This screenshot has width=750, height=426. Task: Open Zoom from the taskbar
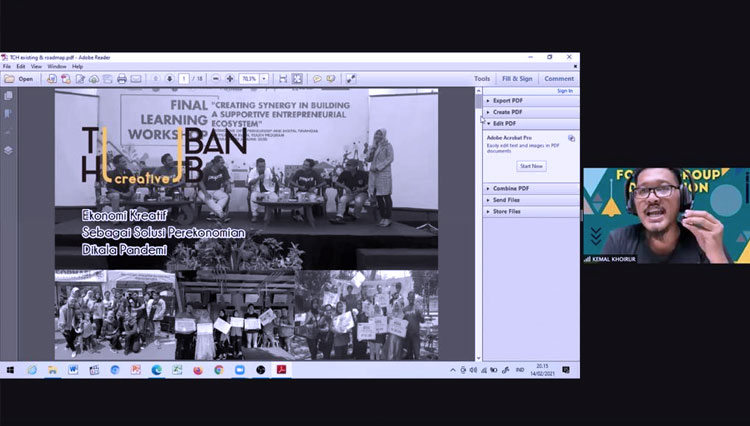tap(240, 370)
